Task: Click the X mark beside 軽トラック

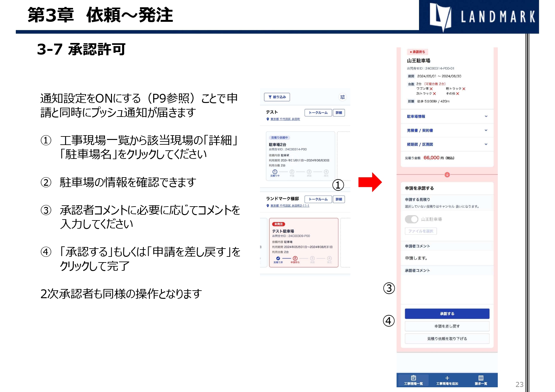Action: [x=464, y=89]
